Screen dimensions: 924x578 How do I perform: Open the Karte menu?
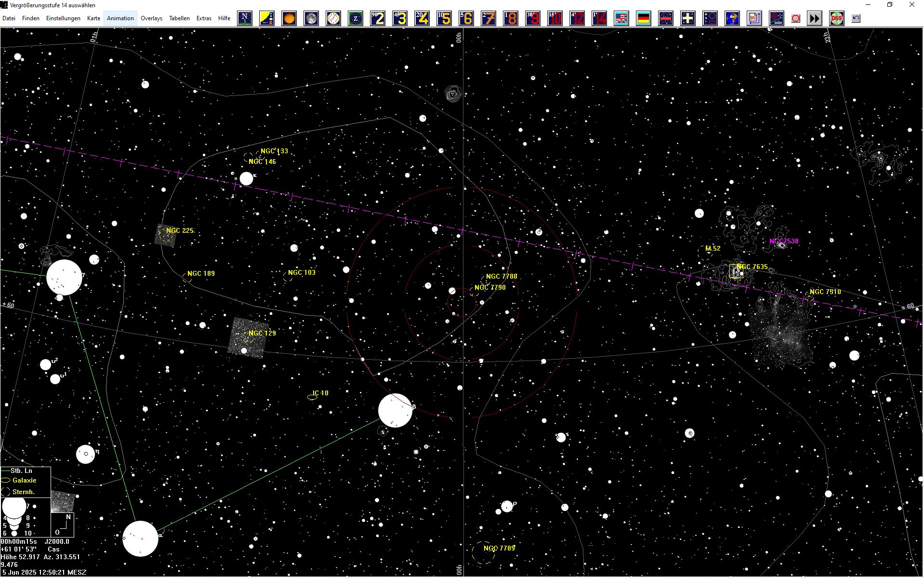coord(94,18)
